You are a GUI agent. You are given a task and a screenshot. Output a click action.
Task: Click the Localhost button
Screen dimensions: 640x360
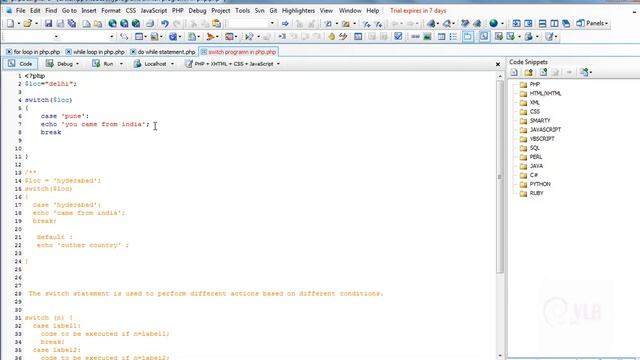[x=150, y=64]
